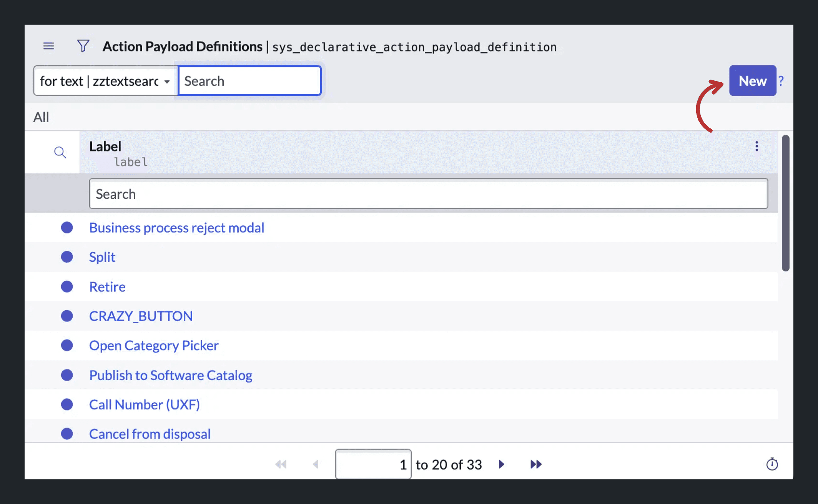Select the All filter breadcrumb
The height and width of the screenshot is (504, 818).
(41, 117)
